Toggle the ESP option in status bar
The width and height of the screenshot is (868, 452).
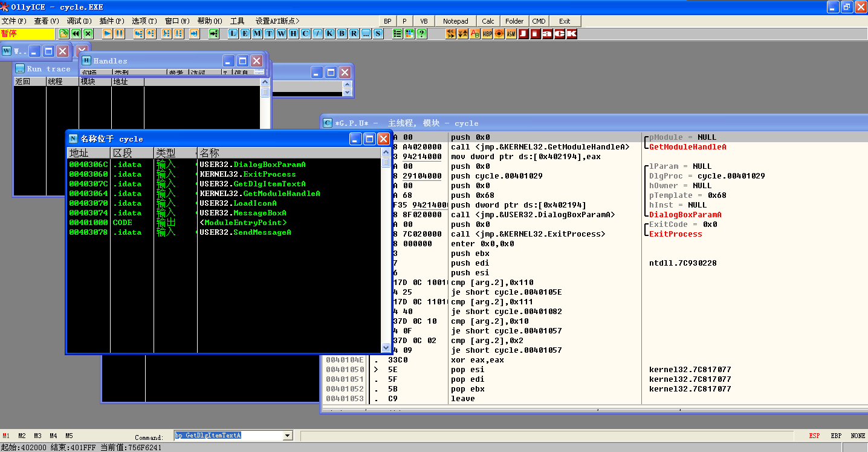tap(814, 436)
